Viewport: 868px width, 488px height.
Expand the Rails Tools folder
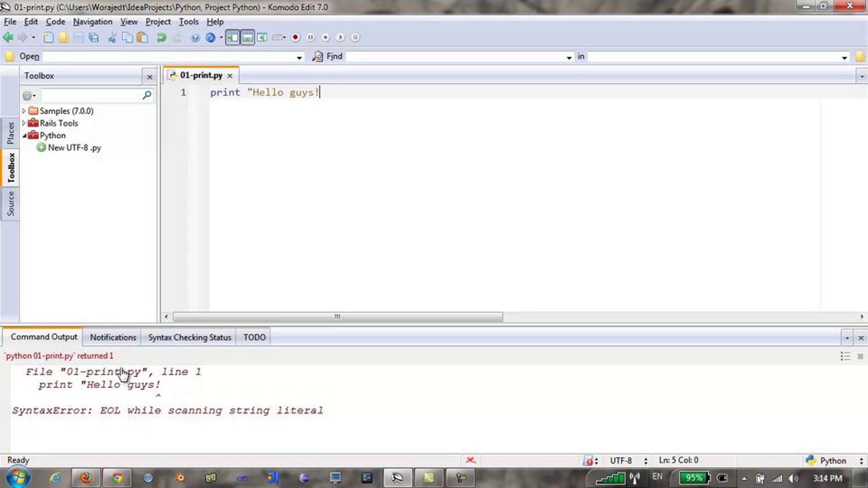click(x=24, y=123)
